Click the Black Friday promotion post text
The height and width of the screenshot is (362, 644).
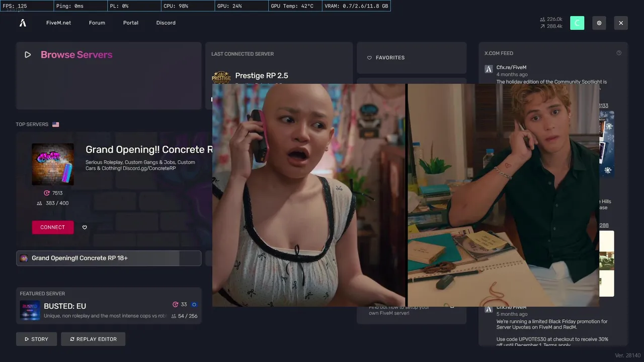[552, 333]
